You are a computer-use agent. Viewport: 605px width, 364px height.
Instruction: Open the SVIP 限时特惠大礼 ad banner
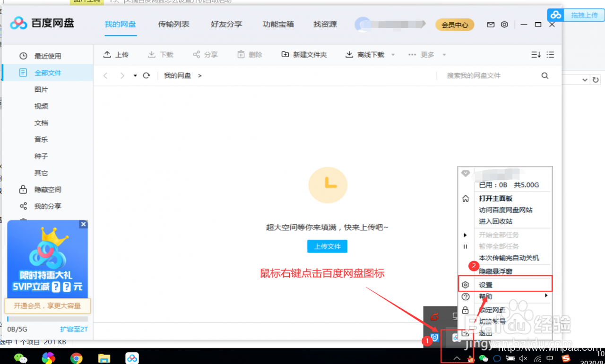pos(48,259)
